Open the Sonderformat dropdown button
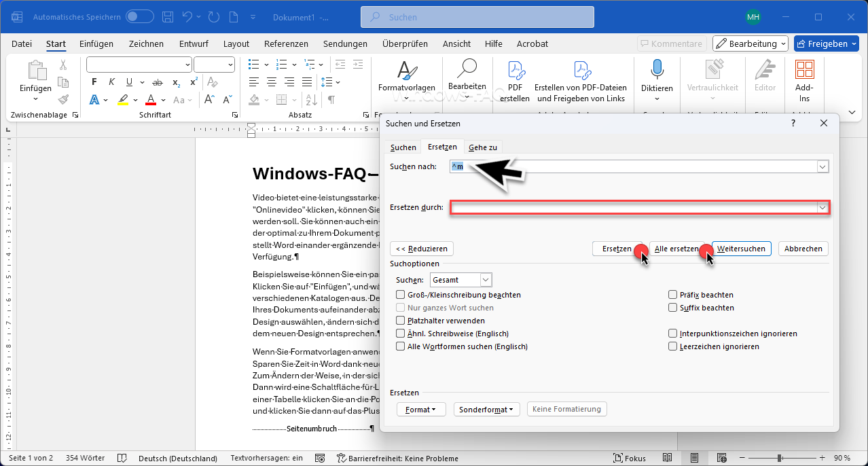This screenshot has height=466, width=868. click(486, 409)
